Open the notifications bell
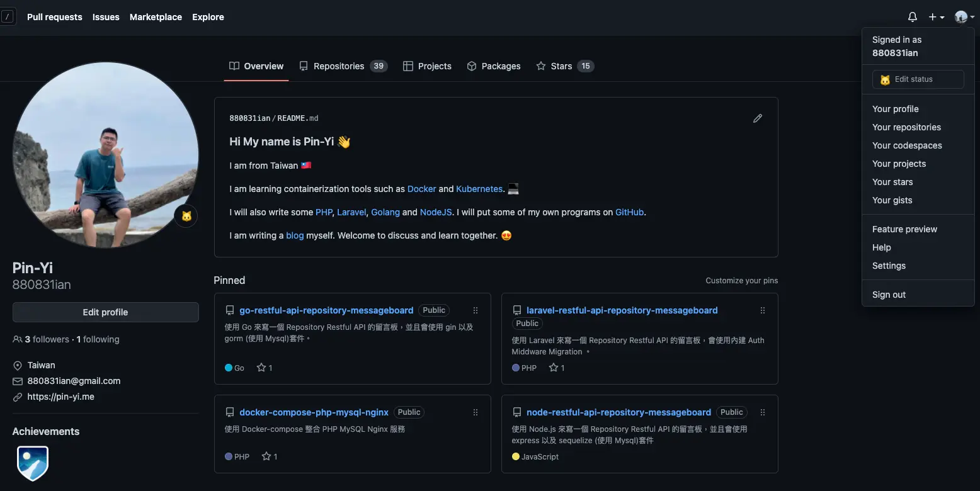Viewport: 980px width, 491px height. [911, 16]
